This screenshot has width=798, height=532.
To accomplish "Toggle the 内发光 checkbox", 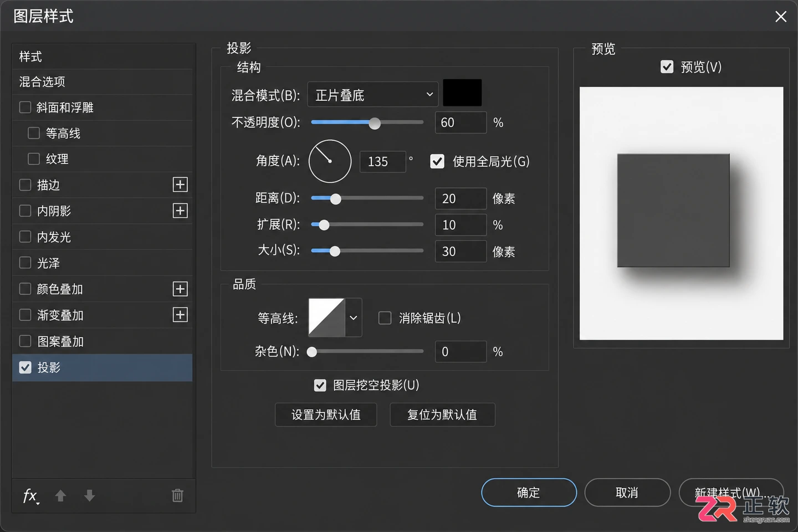I will coord(25,237).
